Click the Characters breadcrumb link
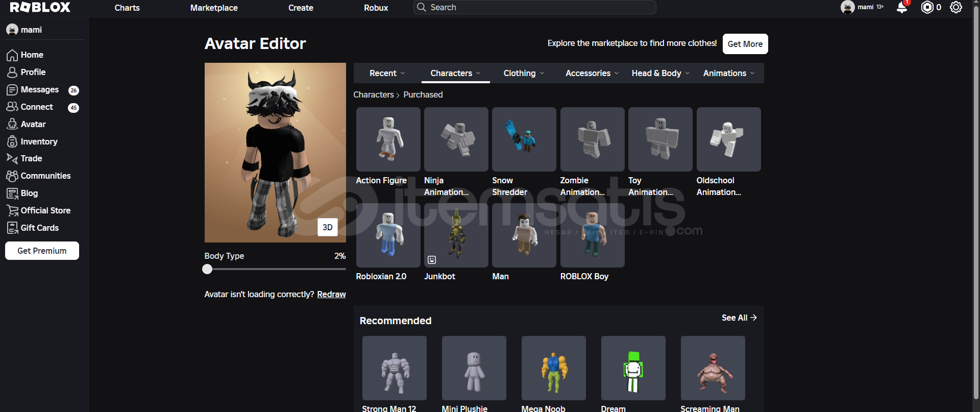 [x=374, y=94]
